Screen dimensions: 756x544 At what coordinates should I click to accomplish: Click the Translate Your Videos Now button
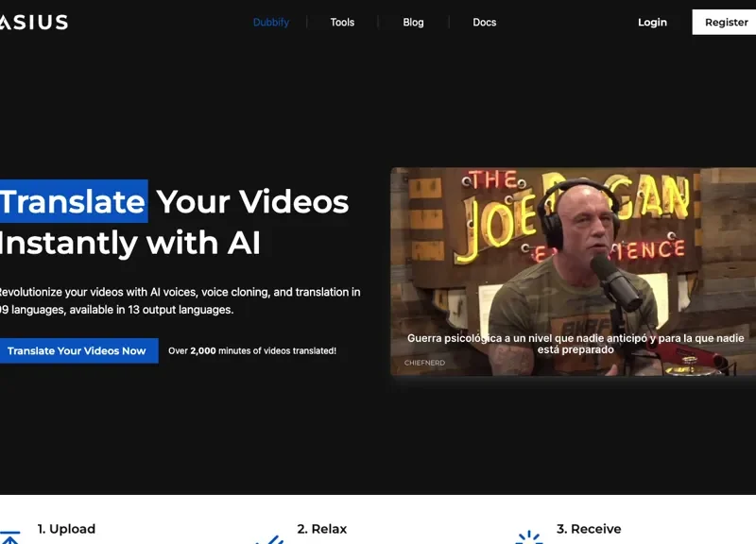(x=78, y=350)
